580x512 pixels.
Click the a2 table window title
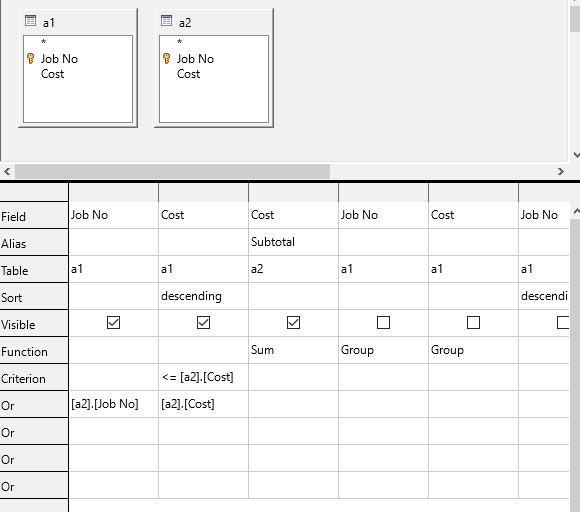(185, 23)
